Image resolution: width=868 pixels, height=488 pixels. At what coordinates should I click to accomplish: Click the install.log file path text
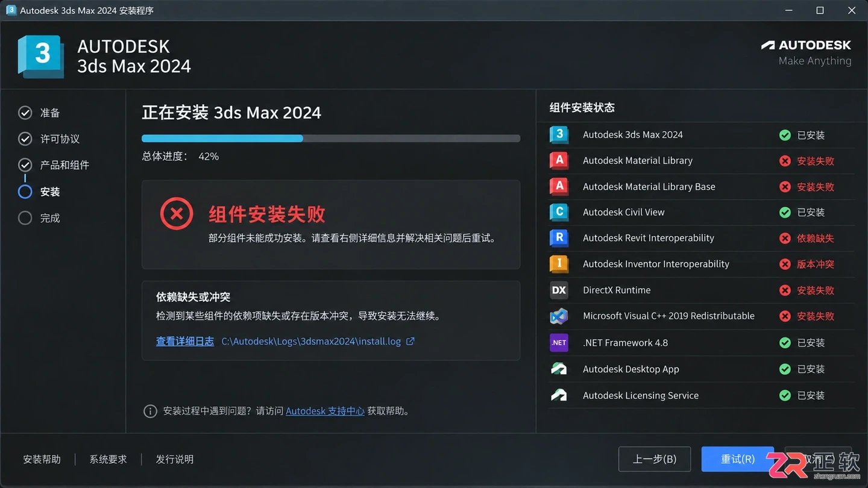311,341
